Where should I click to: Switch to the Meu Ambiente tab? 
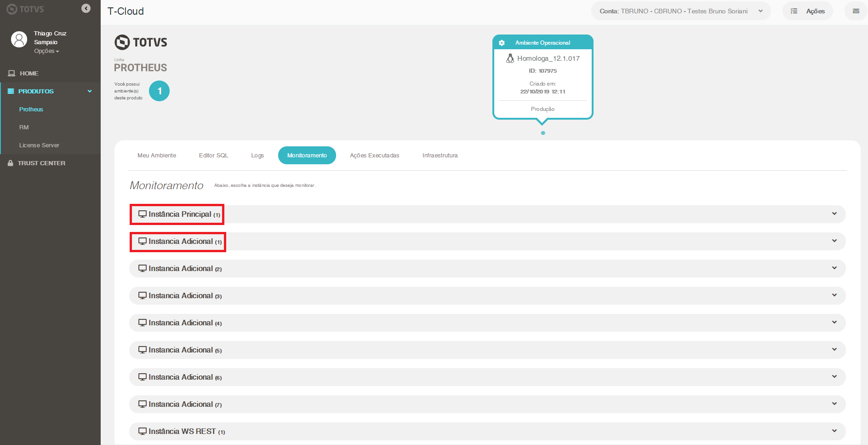point(157,156)
